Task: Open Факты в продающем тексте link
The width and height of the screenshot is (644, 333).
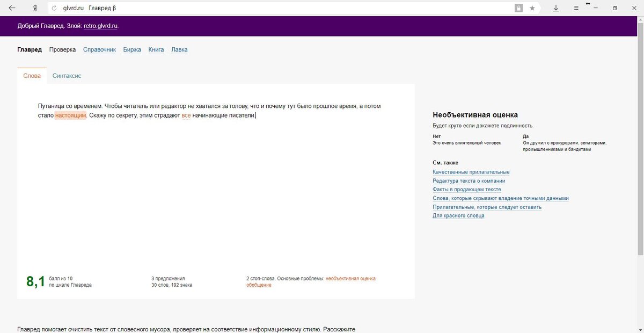Action: [x=466, y=189]
